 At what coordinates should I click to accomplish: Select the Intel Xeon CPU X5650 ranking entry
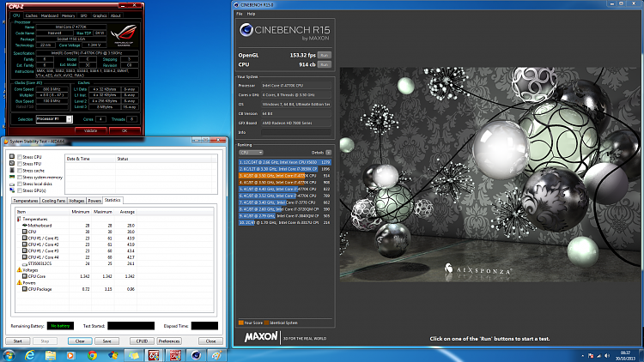point(284,162)
